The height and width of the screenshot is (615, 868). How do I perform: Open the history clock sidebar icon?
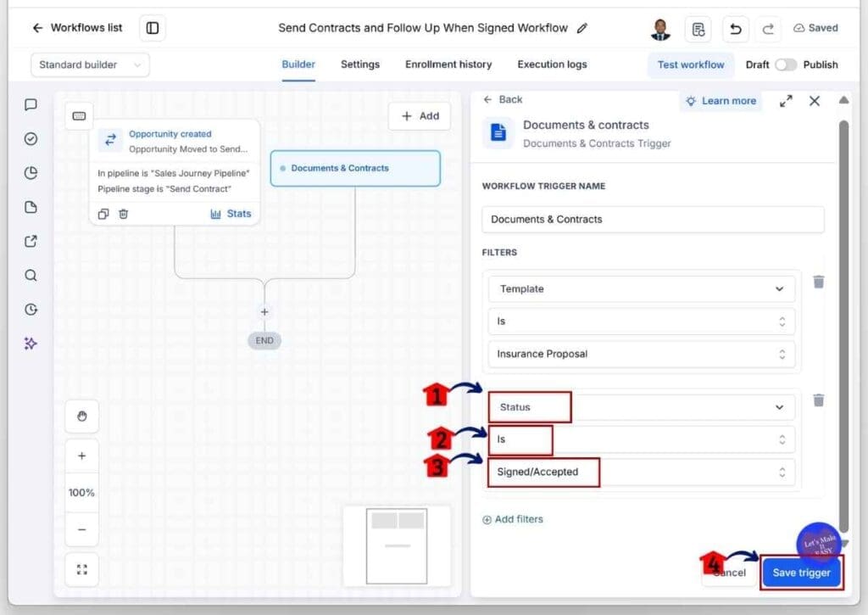pos(31,309)
